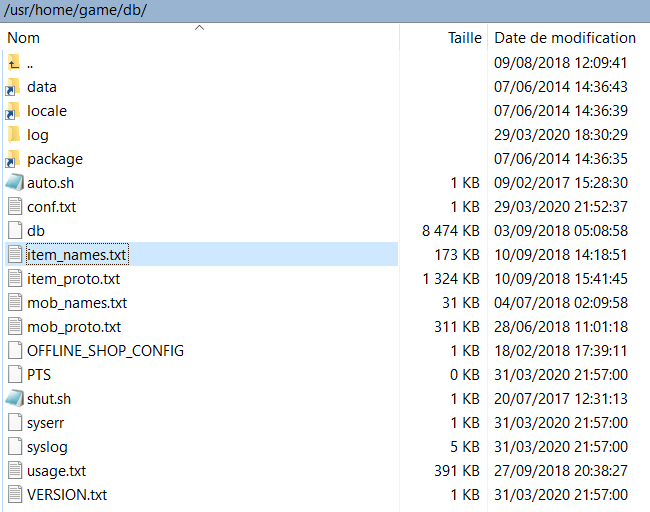Click the 0 KB size of PTS
This screenshot has height=512, width=650.
[465, 375]
